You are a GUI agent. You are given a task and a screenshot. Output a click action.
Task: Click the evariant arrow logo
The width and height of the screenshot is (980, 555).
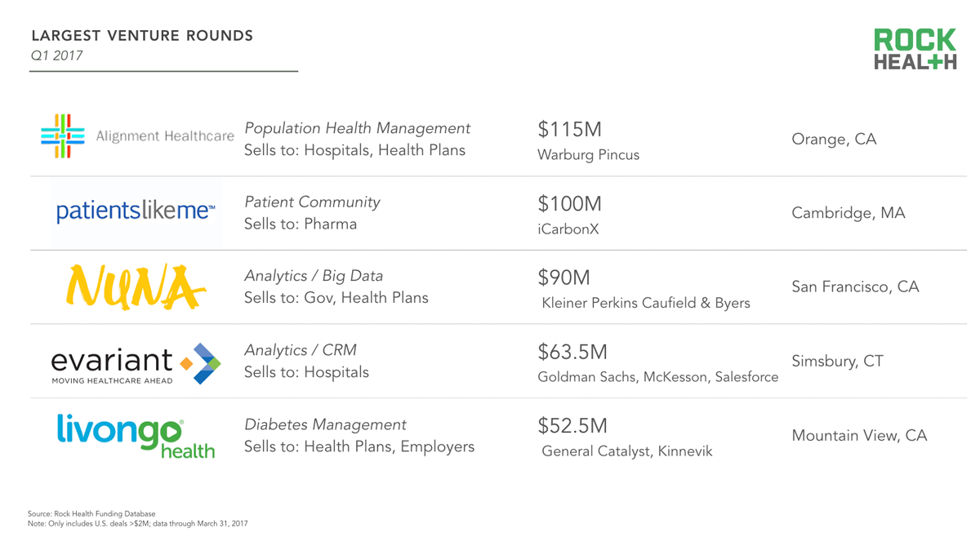point(200,363)
